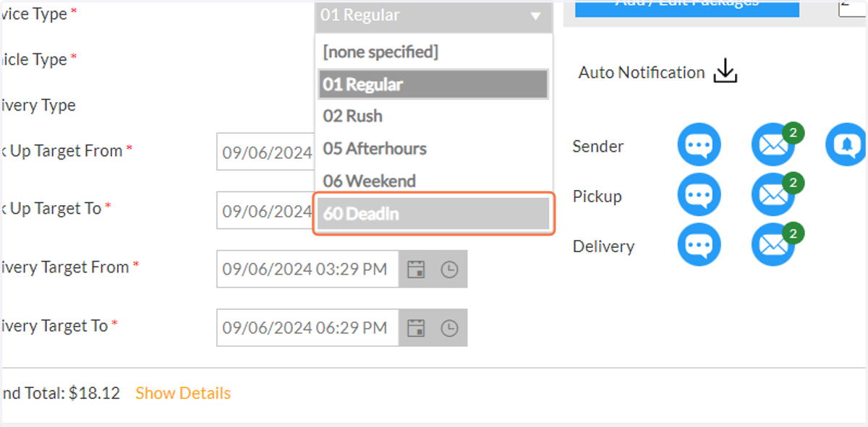Screen dimensions: 868x427
Task: Open Pickup chat message icon
Action: click(x=699, y=195)
